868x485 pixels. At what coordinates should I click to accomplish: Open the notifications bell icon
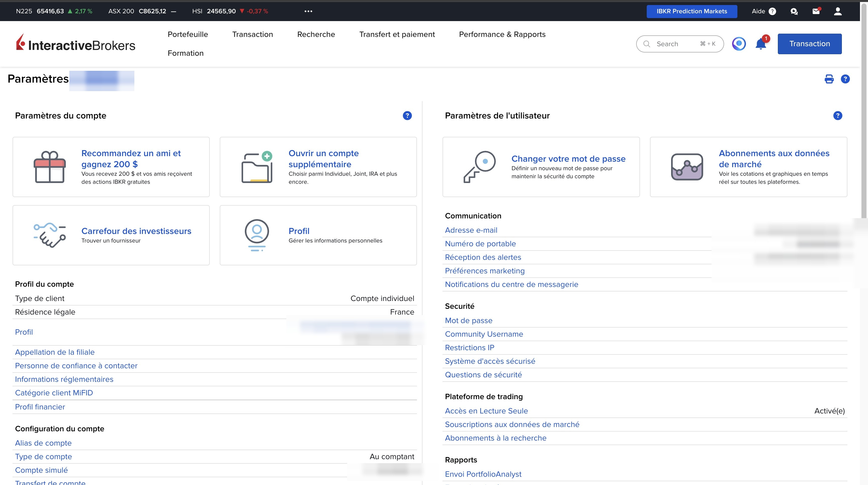[x=761, y=44]
